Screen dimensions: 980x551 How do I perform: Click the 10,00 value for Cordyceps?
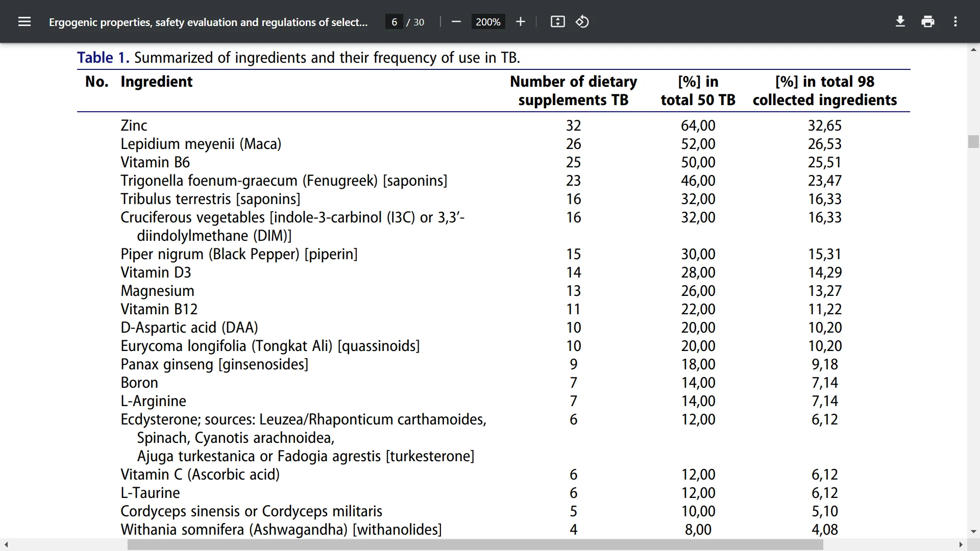click(x=698, y=511)
